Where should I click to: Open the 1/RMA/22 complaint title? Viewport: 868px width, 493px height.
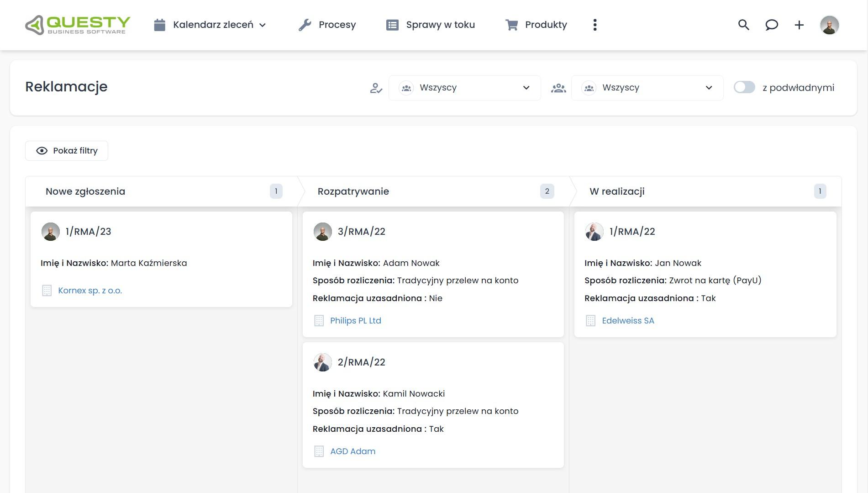(x=632, y=232)
